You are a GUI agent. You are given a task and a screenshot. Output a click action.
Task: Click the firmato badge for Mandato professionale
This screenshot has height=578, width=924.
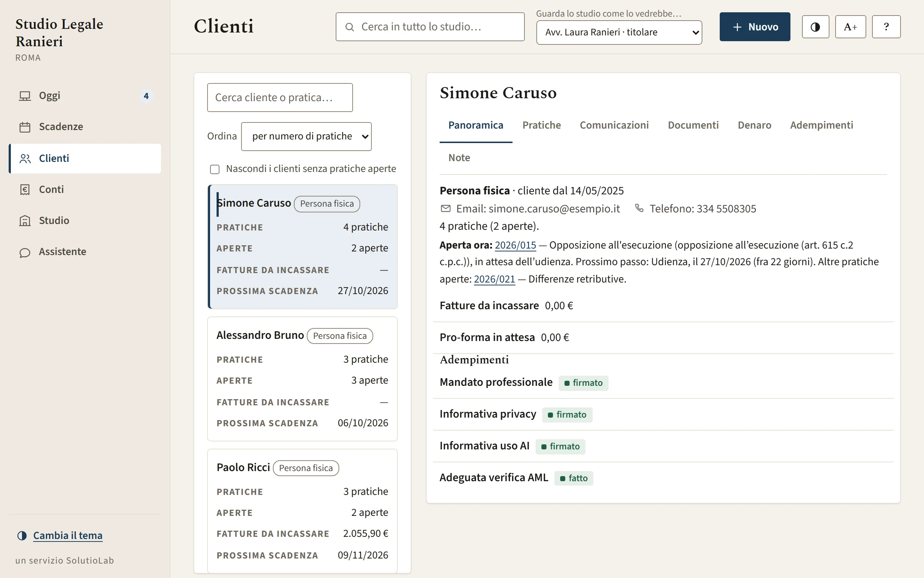point(583,383)
